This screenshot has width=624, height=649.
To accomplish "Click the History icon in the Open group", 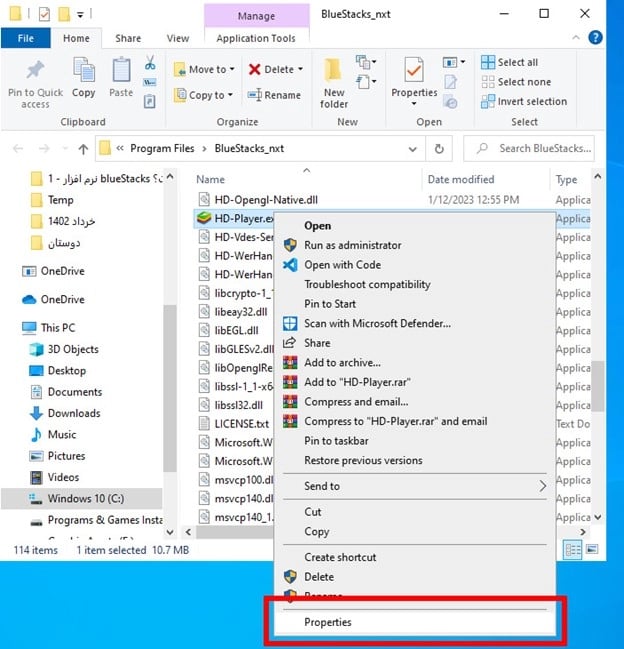I will click(x=450, y=101).
